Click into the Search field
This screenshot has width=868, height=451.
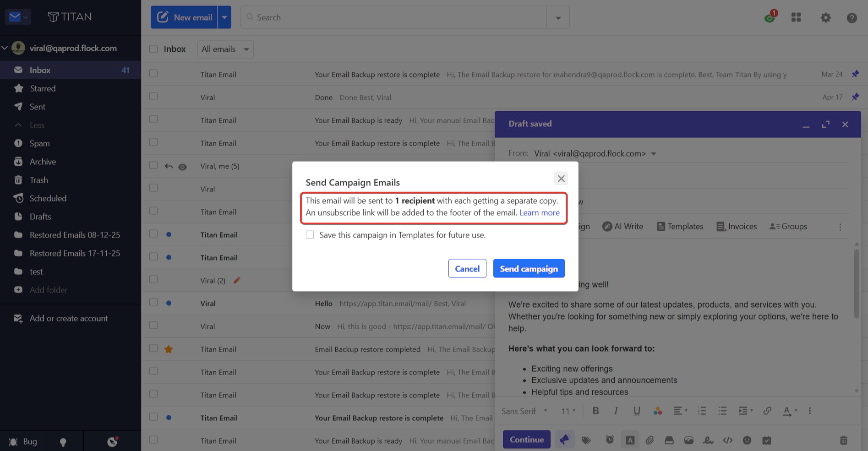(394, 17)
